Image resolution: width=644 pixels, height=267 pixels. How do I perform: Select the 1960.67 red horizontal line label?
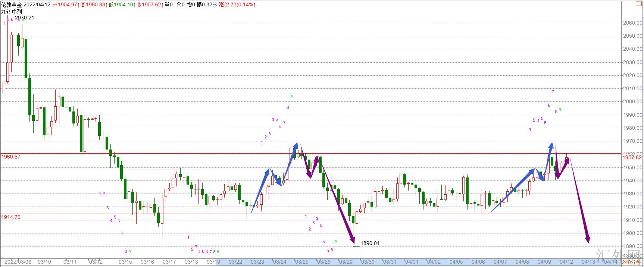pyautogui.click(x=11, y=157)
